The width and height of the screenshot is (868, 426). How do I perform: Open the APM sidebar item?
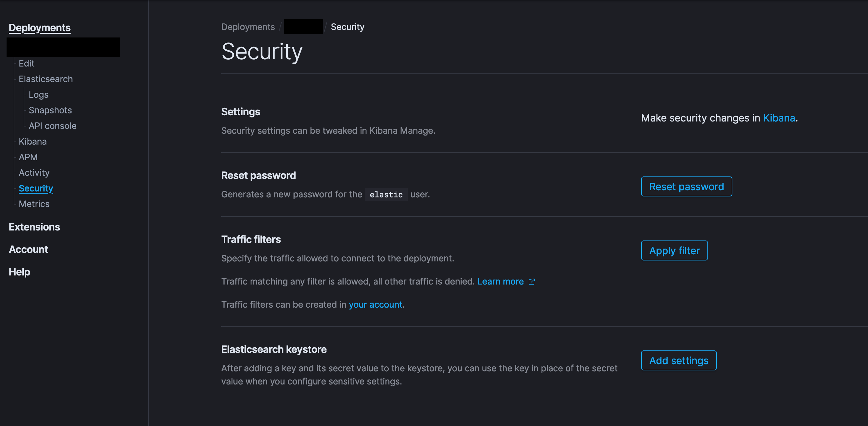point(28,157)
